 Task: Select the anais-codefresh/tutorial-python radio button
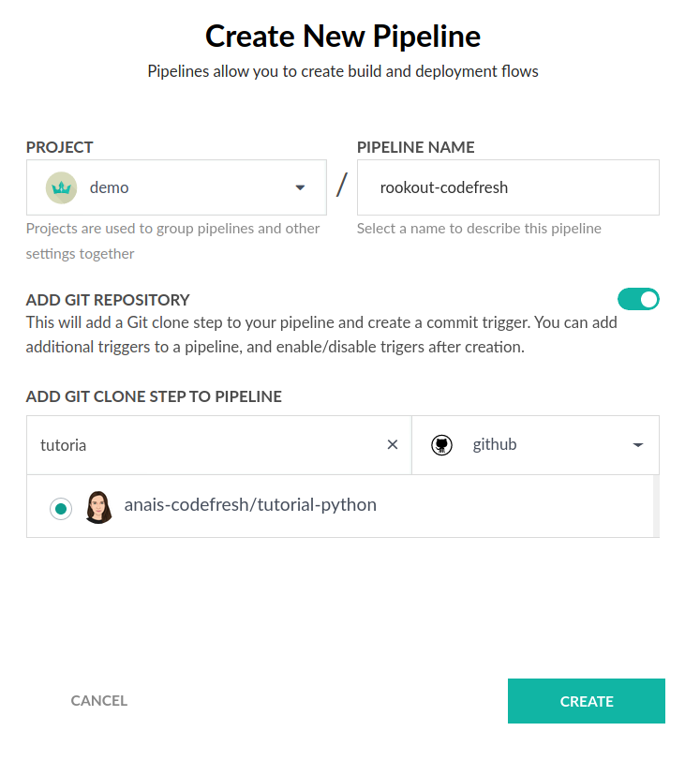[61, 509]
